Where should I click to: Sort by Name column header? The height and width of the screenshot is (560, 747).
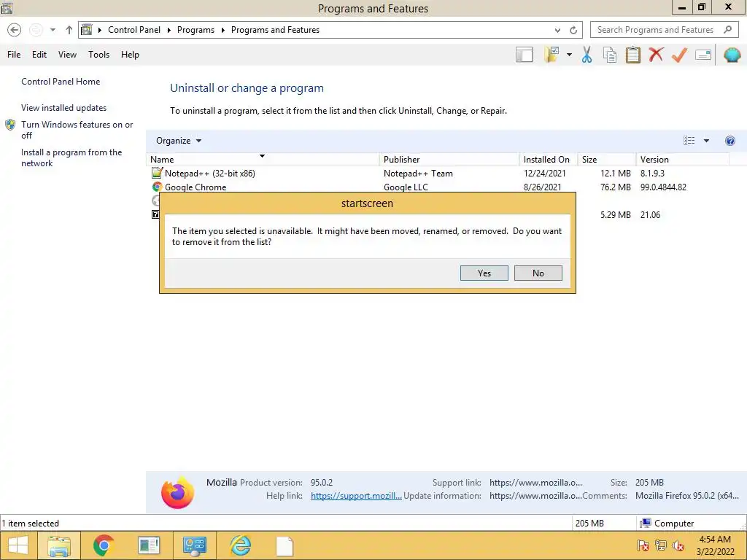263,160
